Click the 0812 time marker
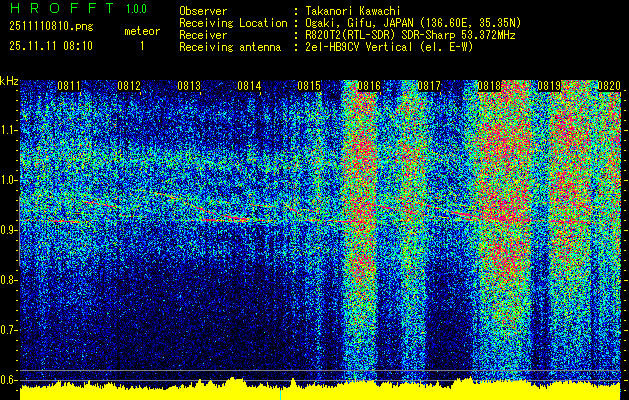629x400 pixels. coord(129,86)
